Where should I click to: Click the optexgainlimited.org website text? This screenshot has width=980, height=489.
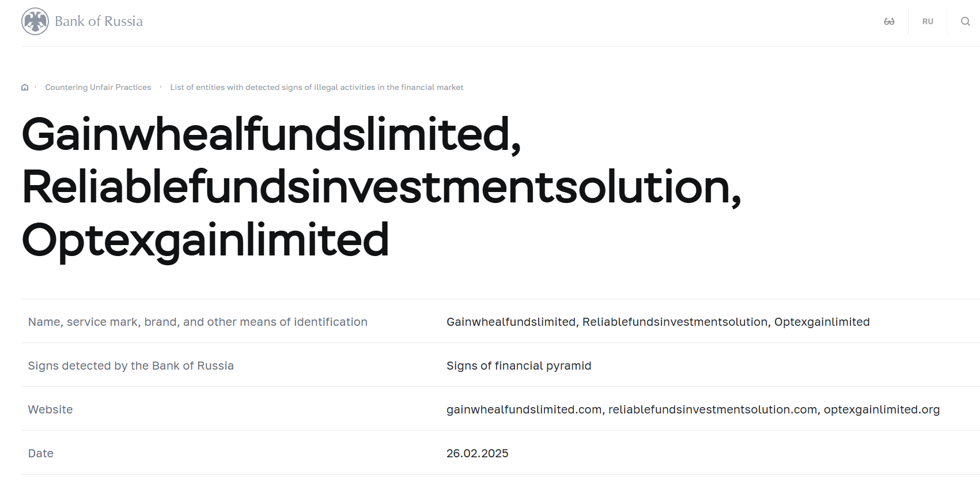(881, 409)
